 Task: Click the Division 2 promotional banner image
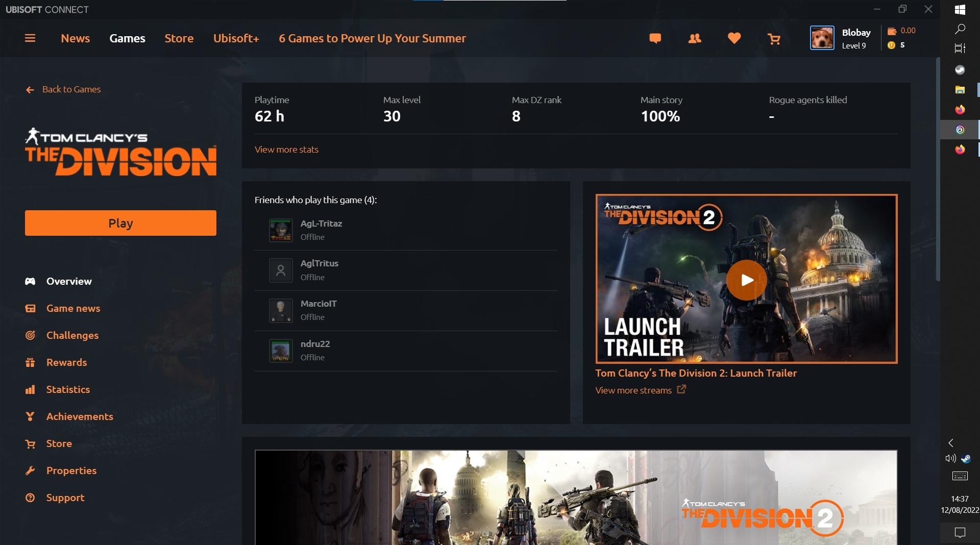[x=576, y=498]
